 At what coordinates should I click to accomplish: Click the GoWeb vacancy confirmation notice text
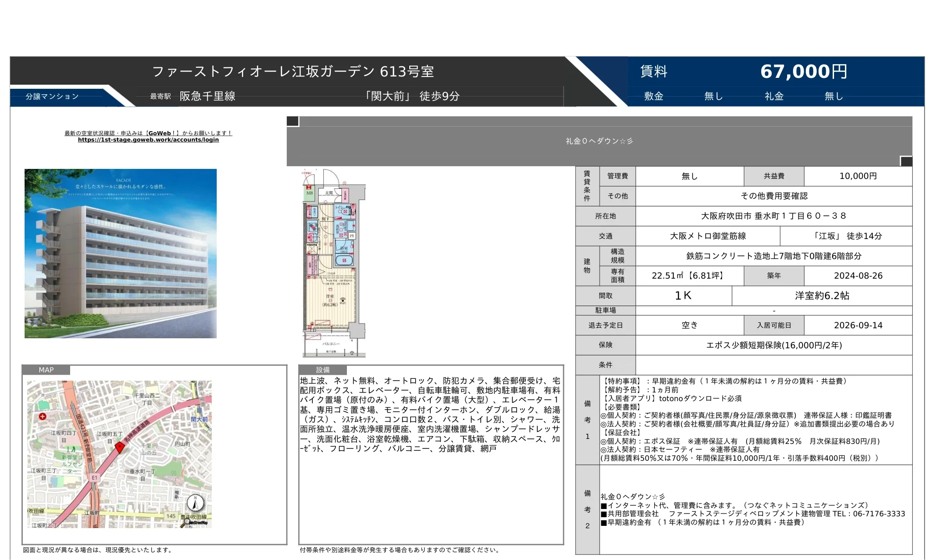(x=148, y=133)
